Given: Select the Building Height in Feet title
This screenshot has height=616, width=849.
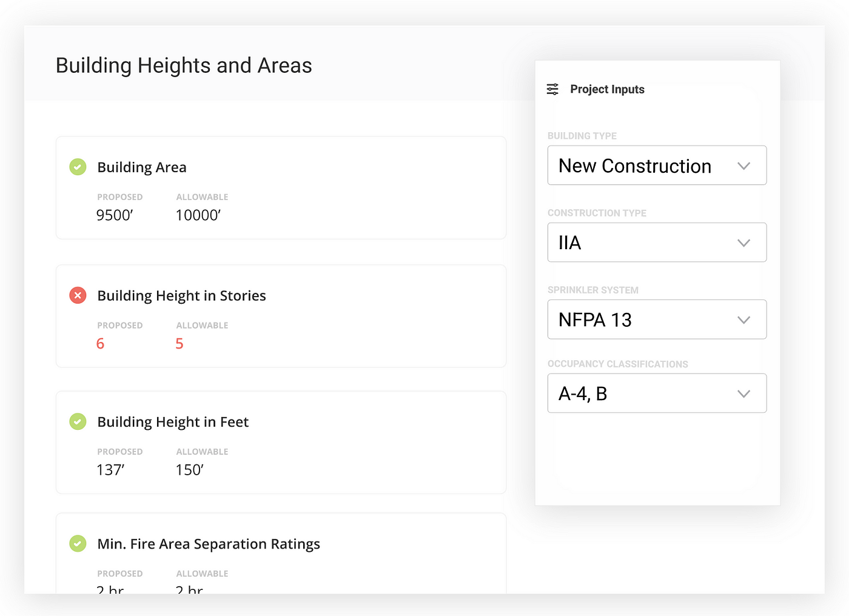Looking at the screenshot, I should tap(173, 422).
